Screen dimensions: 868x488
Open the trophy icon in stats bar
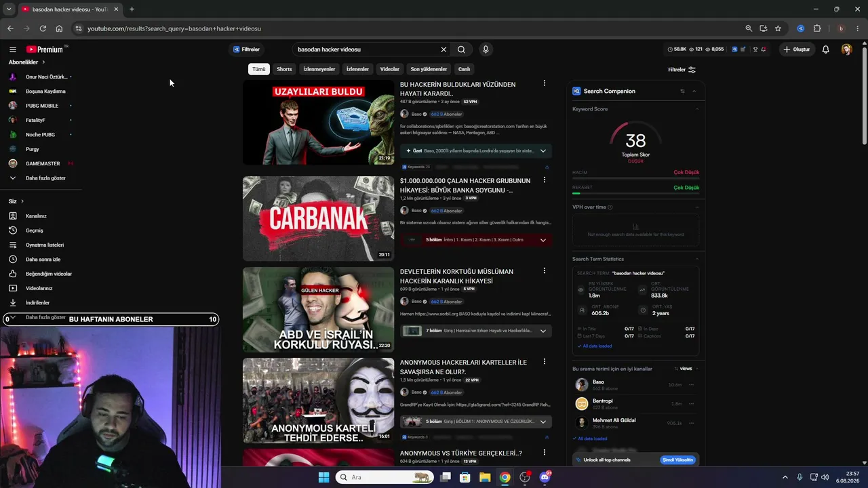click(755, 49)
